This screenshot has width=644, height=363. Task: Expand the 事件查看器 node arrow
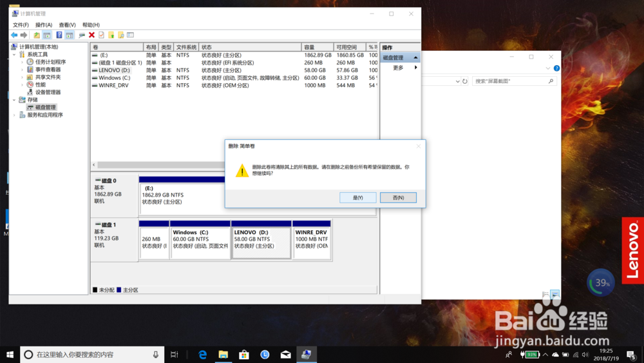click(x=22, y=70)
